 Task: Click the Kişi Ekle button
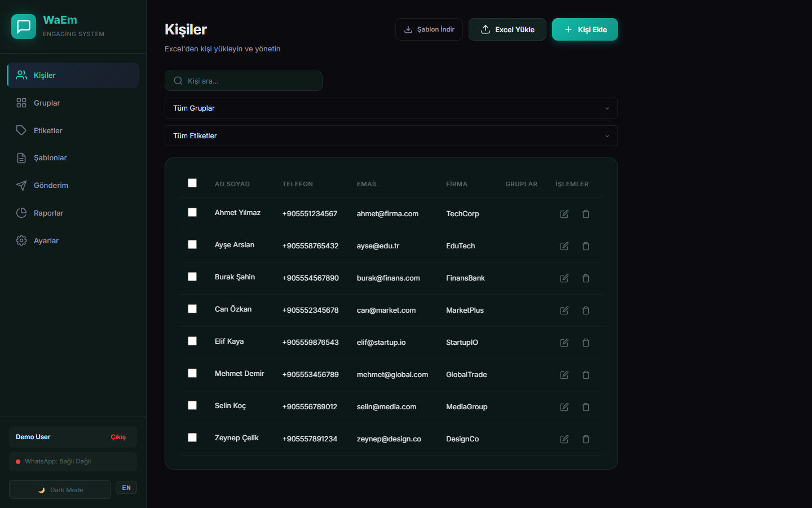pyautogui.click(x=585, y=29)
